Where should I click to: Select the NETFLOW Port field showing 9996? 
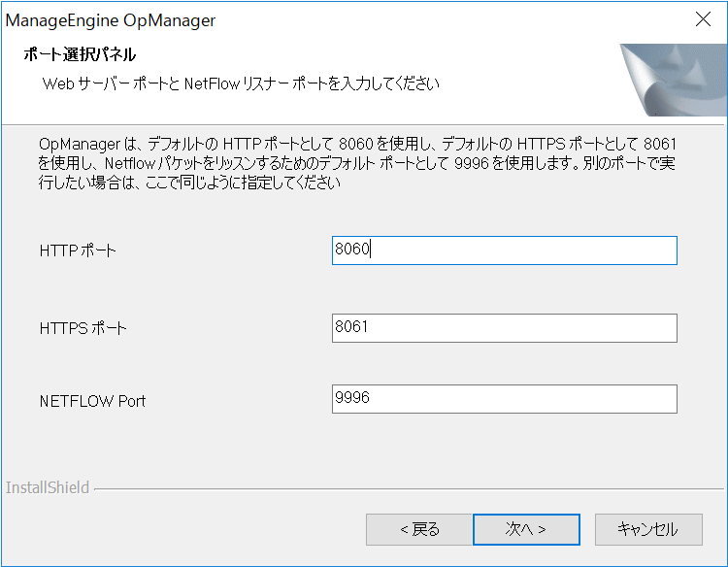pyautogui.click(x=504, y=399)
